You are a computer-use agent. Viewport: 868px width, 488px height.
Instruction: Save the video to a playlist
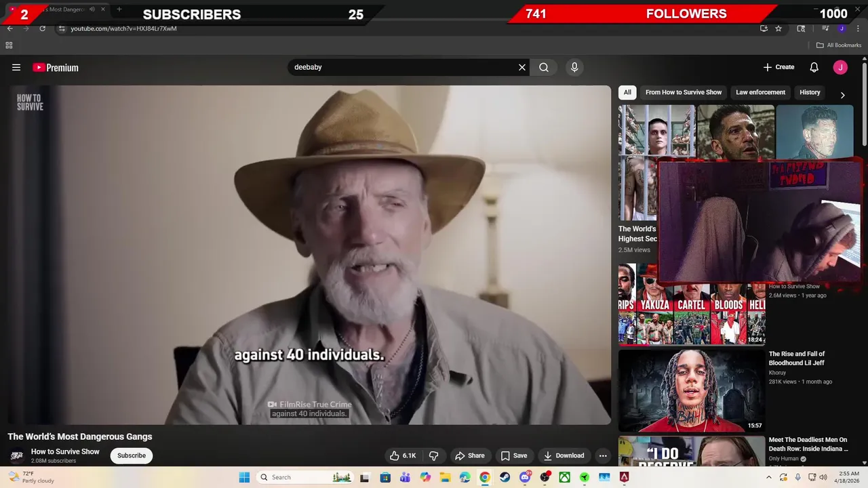pos(513,455)
